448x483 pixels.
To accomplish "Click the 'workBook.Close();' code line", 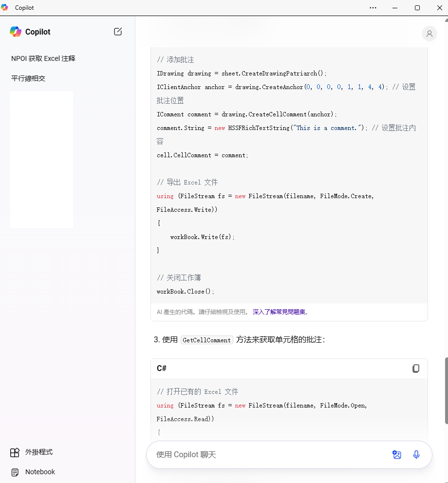I will pyautogui.click(x=185, y=291).
